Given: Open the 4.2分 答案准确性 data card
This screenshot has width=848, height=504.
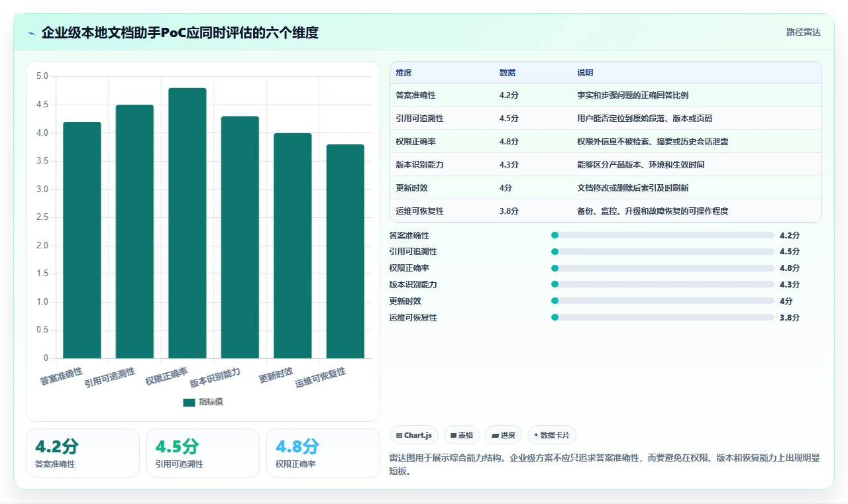Looking at the screenshot, I should (x=83, y=453).
